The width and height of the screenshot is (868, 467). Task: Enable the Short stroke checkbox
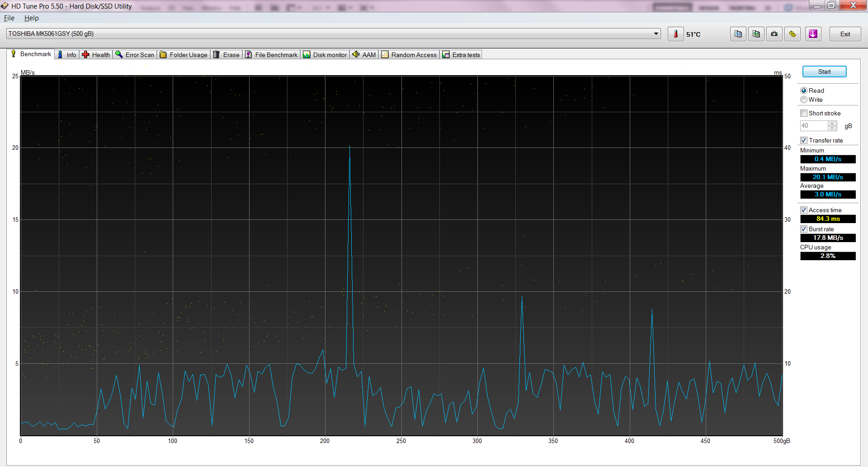[x=804, y=113]
